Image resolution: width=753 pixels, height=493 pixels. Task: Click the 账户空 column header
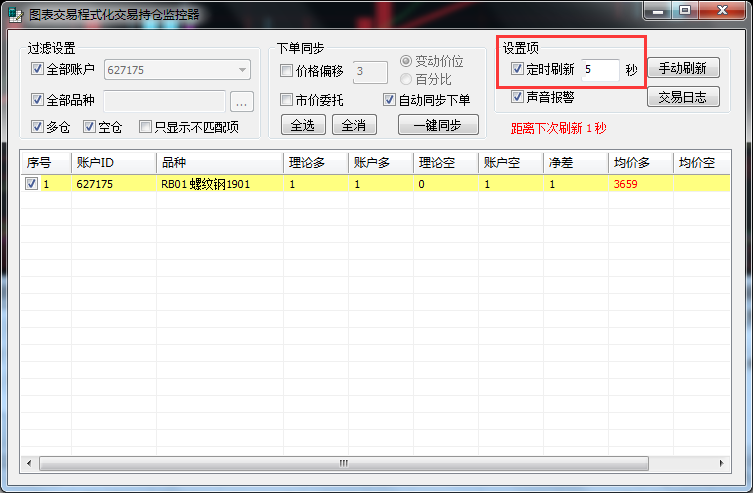(x=511, y=163)
